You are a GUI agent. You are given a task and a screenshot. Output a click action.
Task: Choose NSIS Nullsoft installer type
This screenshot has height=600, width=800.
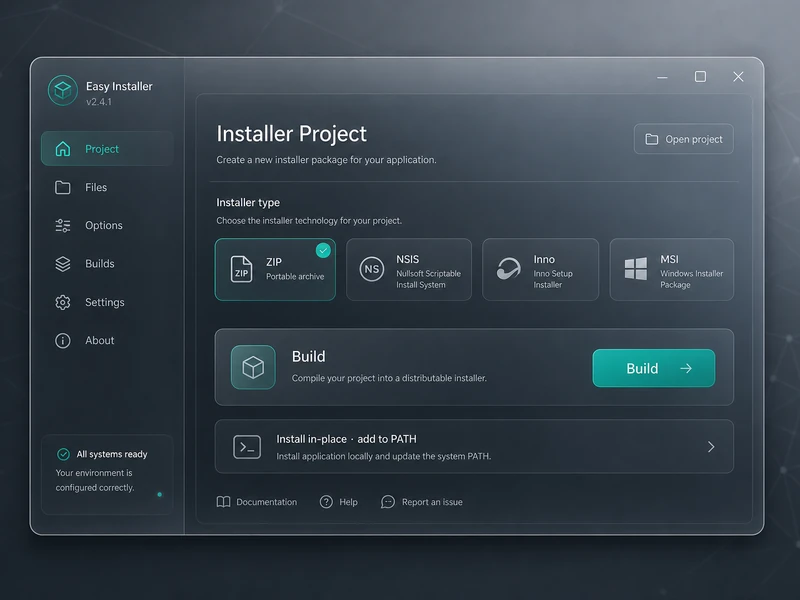(409, 269)
